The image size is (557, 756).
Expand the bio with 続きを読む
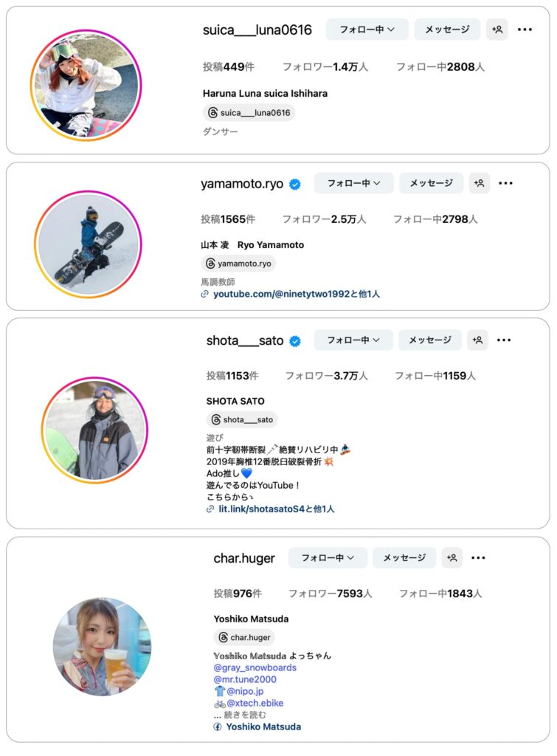[245, 715]
